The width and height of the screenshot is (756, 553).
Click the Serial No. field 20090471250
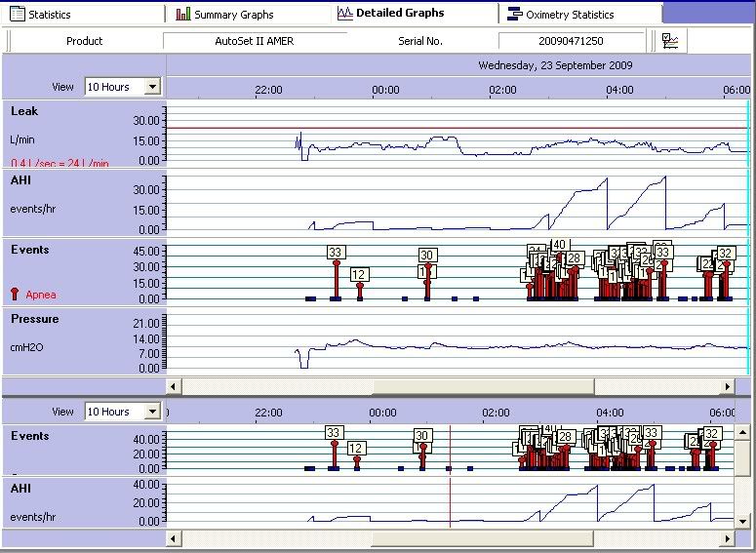[x=571, y=41]
